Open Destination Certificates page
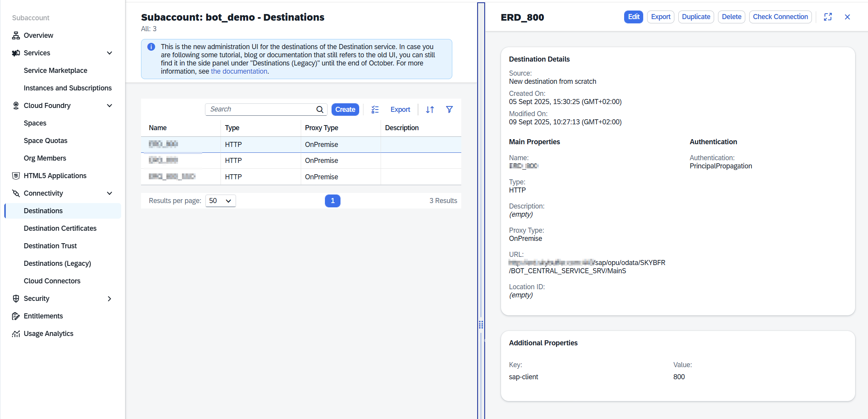 click(x=60, y=228)
